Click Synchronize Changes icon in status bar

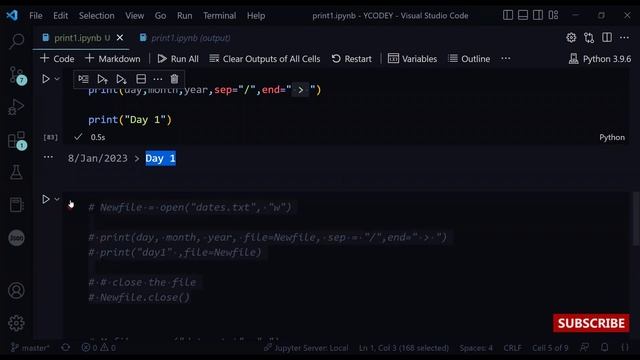point(65,348)
